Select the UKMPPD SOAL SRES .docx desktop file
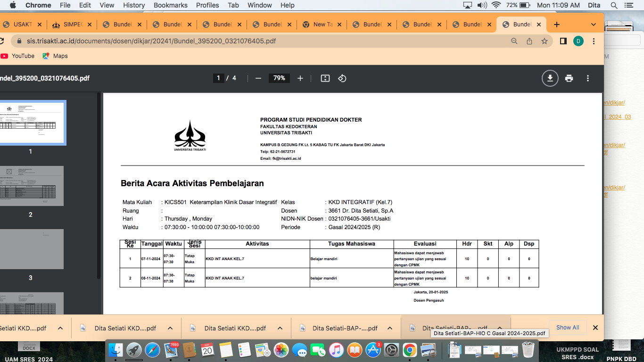The width and height of the screenshot is (644, 362). pyautogui.click(x=578, y=353)
